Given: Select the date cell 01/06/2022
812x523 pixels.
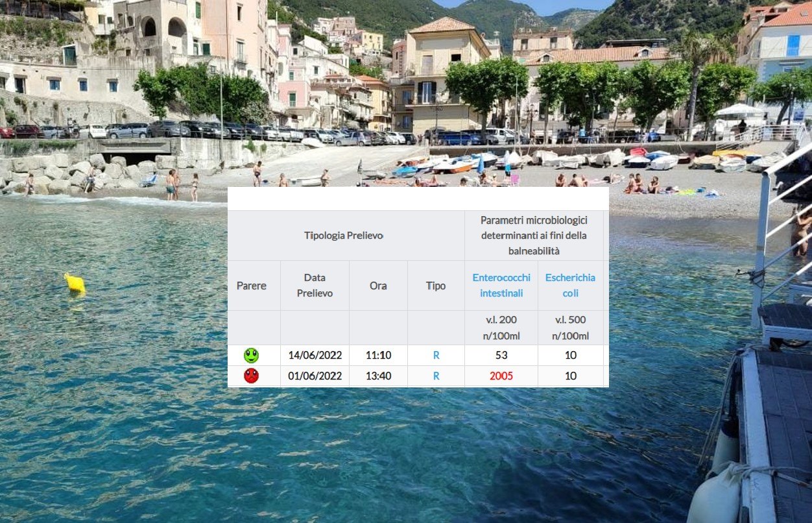Looking at the screenshot, I should point(315,376).
